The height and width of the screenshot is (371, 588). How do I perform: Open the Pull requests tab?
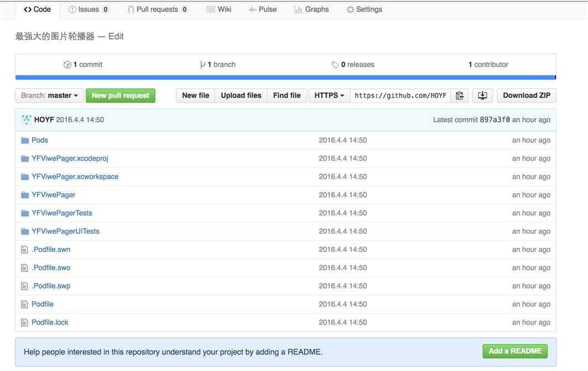click(x=157, y=9)
